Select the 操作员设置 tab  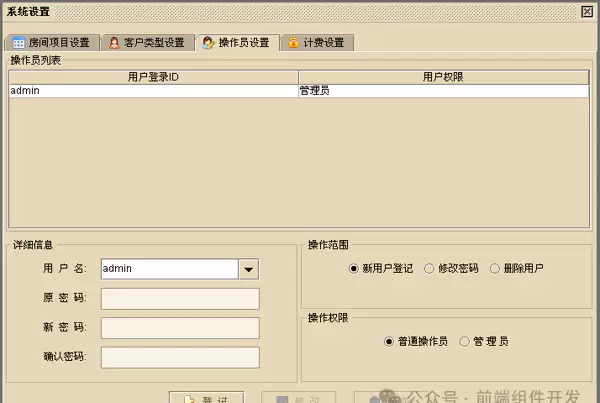click(236, 43)
